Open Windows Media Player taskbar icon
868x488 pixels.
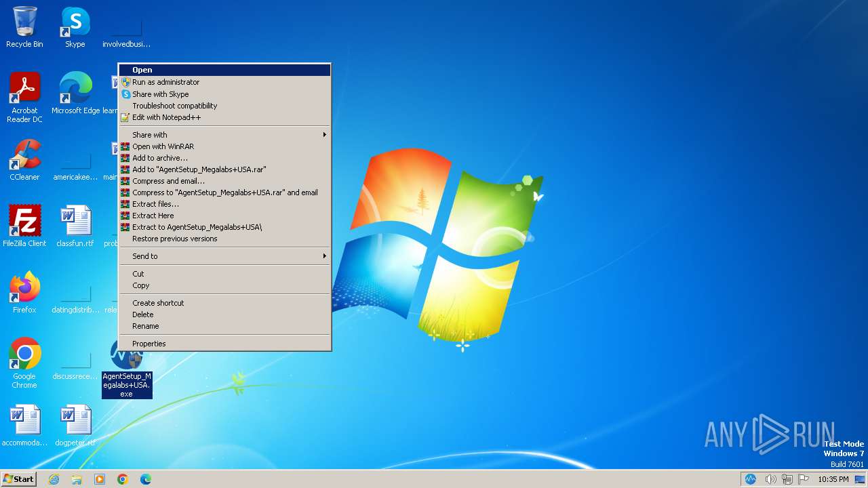tap(100, 479)
